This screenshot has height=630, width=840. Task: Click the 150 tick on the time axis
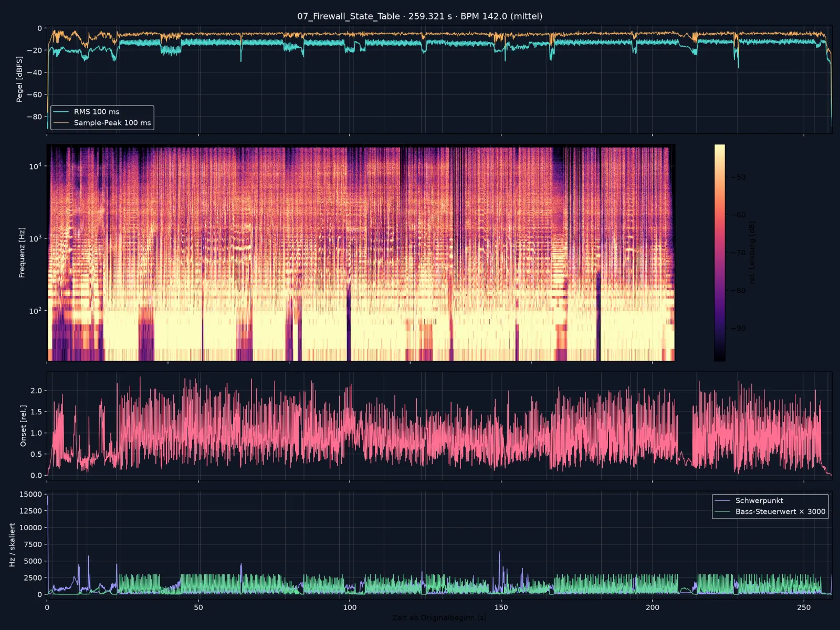(501, 607)
